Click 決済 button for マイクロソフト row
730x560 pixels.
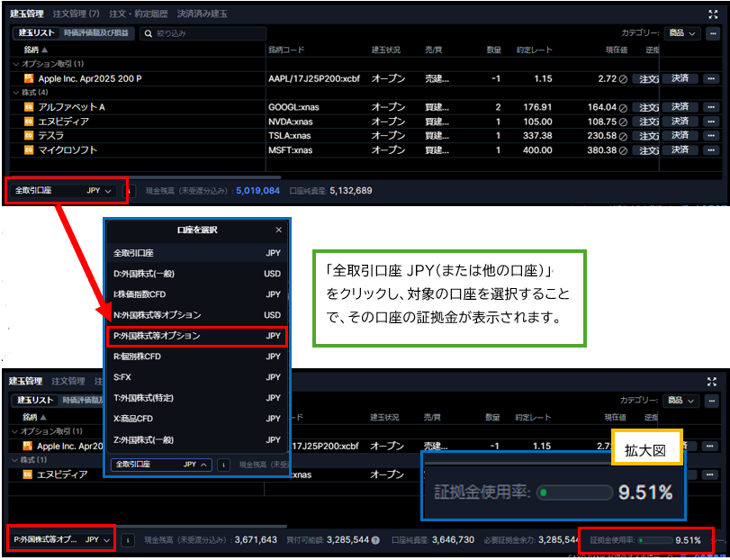(680, 150)
